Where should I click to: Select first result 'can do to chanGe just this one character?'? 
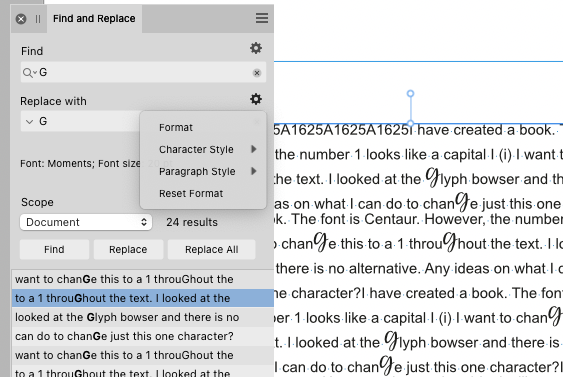[x=143, y=336]
